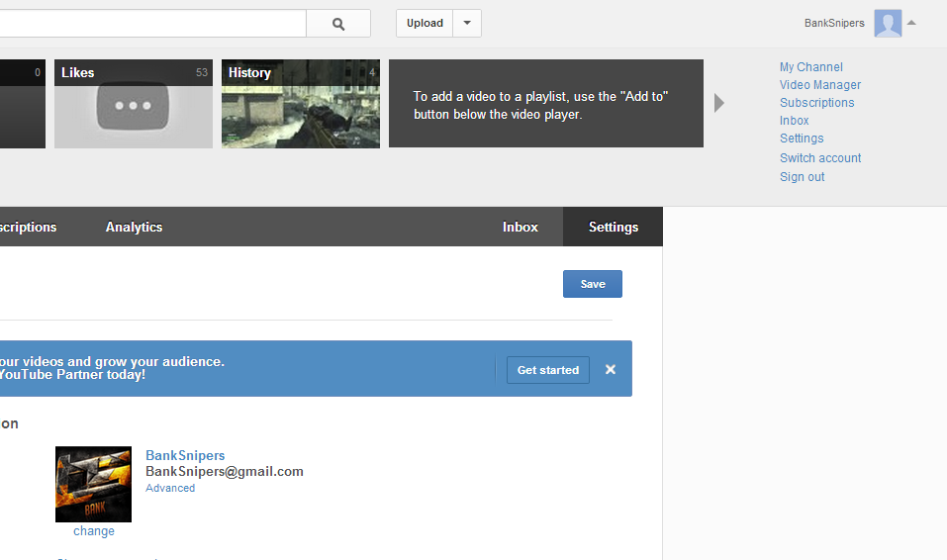Open the Upload dropdown arrow

click(x=467, y=24)
